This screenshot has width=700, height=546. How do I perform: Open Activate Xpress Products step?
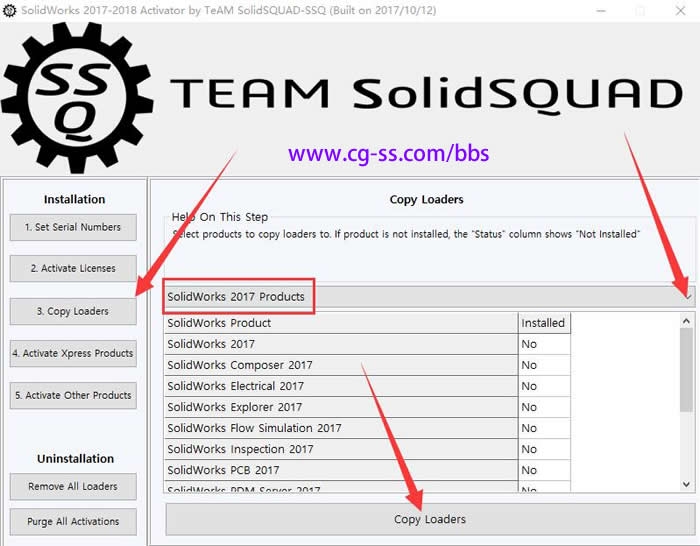pos(73,353)
